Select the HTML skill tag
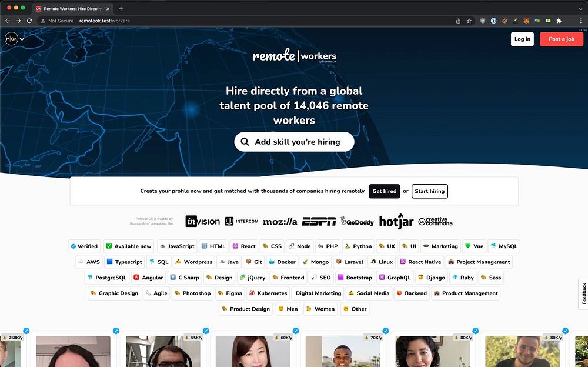Screen dimensions: 588x367 point(213,246)
